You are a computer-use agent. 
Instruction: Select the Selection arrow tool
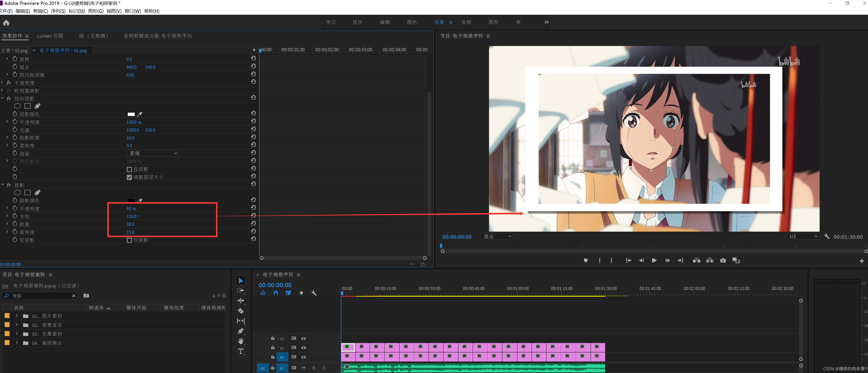click(241, 280)
